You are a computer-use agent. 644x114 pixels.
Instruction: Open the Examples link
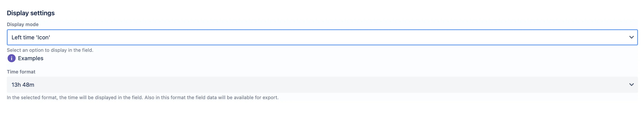pos(30,58)
